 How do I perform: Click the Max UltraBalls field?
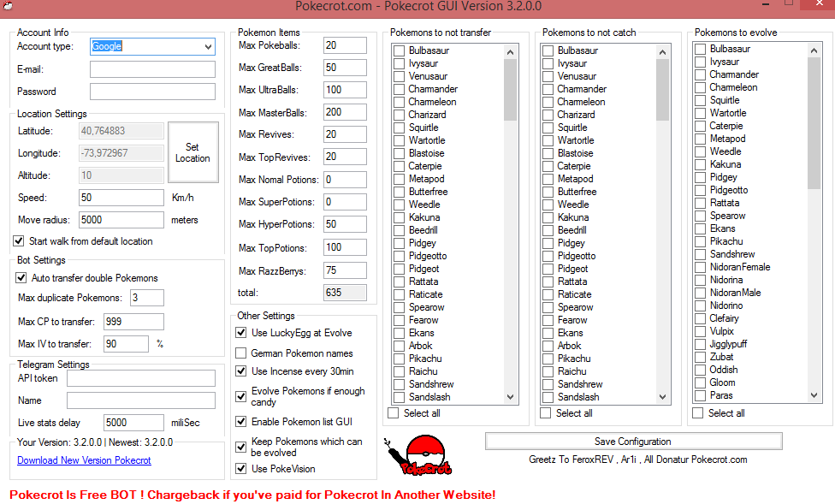coord(345,90)
